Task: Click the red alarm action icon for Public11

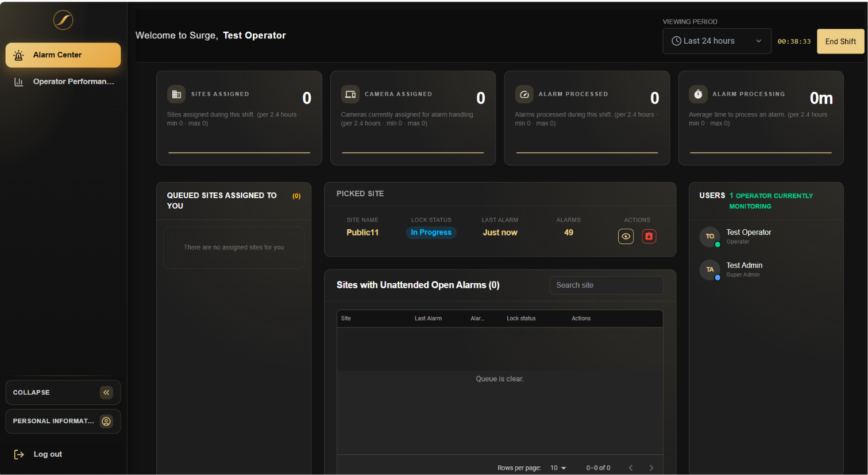Action: coord(649,236)
